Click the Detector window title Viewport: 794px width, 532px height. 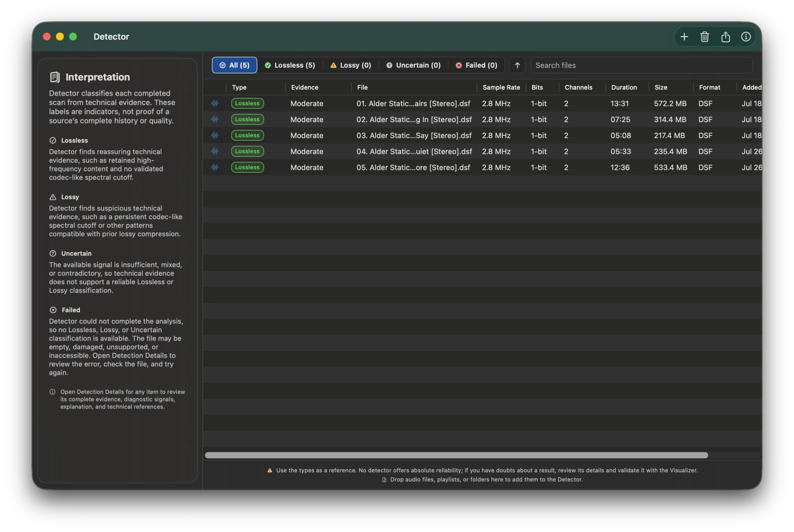coord(111,37)
